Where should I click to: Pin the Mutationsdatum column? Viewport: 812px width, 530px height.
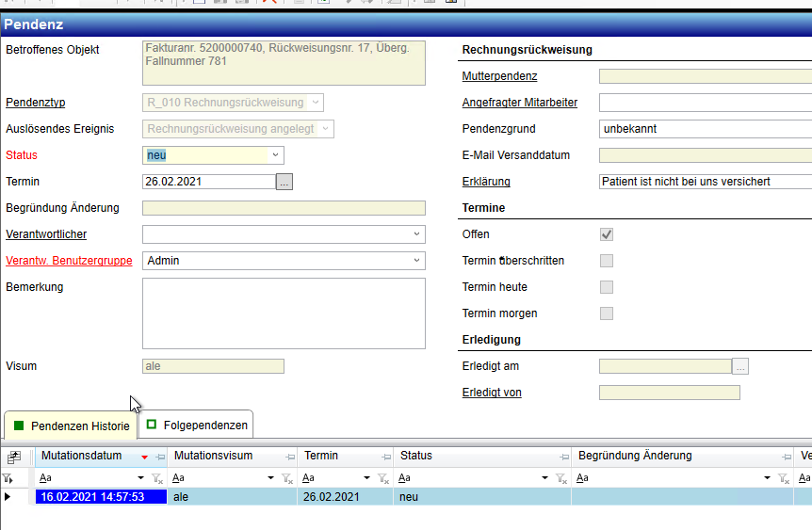(159, 457)
